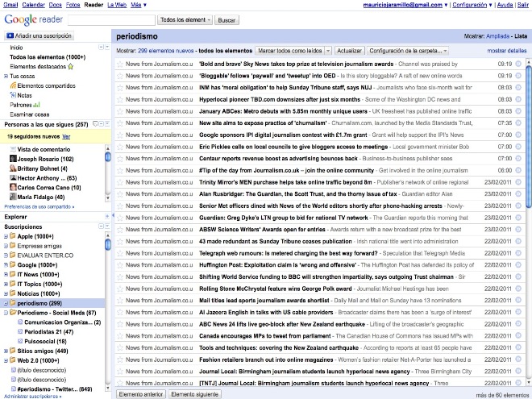The width and height of the screenshot is (532, 399).
Task: Open Gmail from the top bar
Action: [10, 5]
